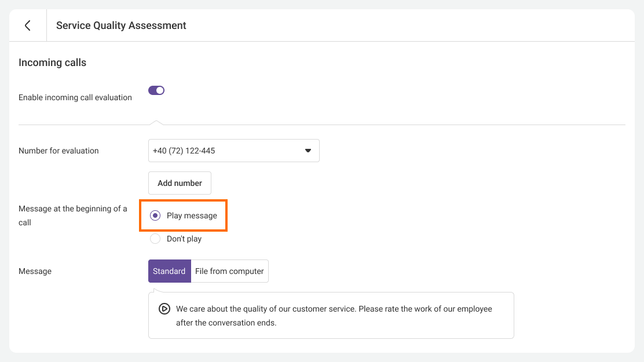
Task: Select the Play message radio button
Action: point(155,215)
